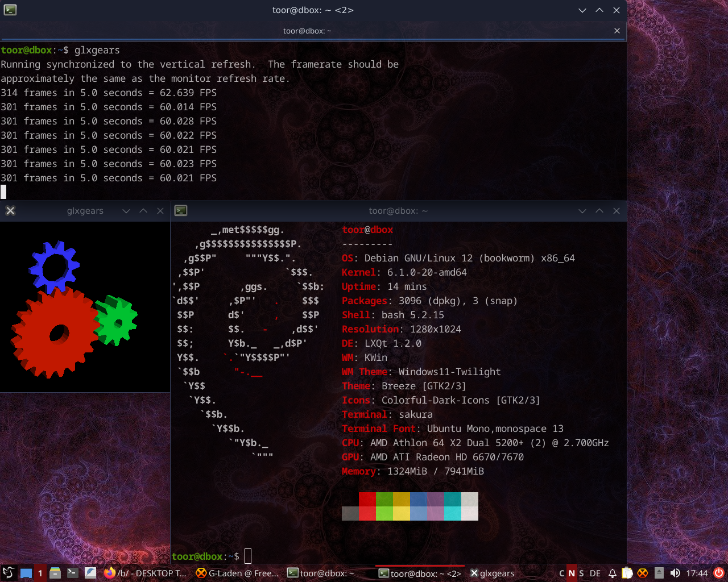The image size is (728, 582).
Task: Close the lower toor@dbox: ~ terminal window
Action: pos(617,211)
